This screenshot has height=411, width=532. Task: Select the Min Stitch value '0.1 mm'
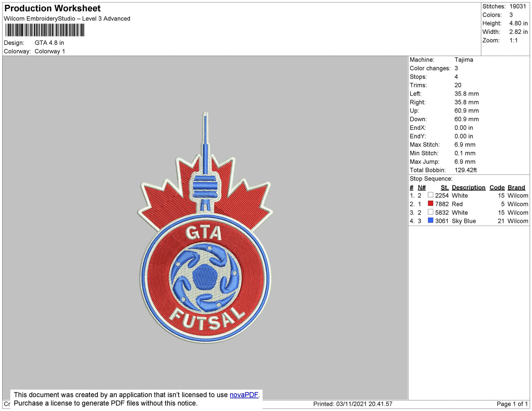click(x=465, y=153)
